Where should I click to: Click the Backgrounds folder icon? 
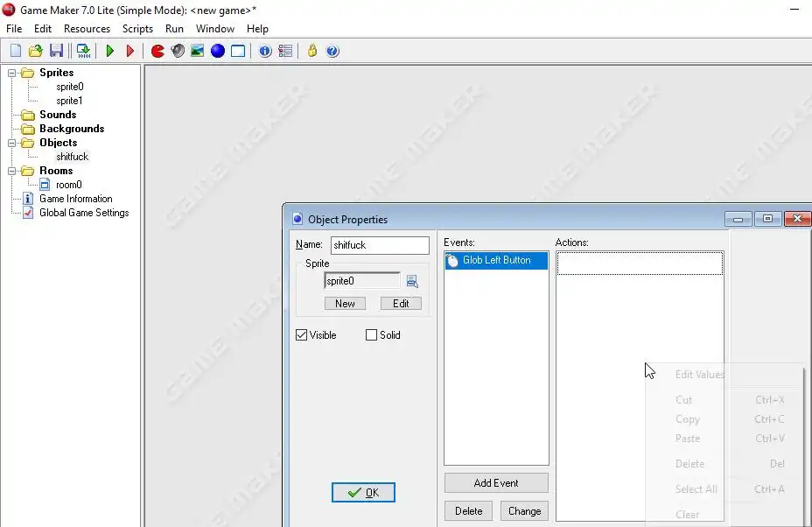point(28,129)
